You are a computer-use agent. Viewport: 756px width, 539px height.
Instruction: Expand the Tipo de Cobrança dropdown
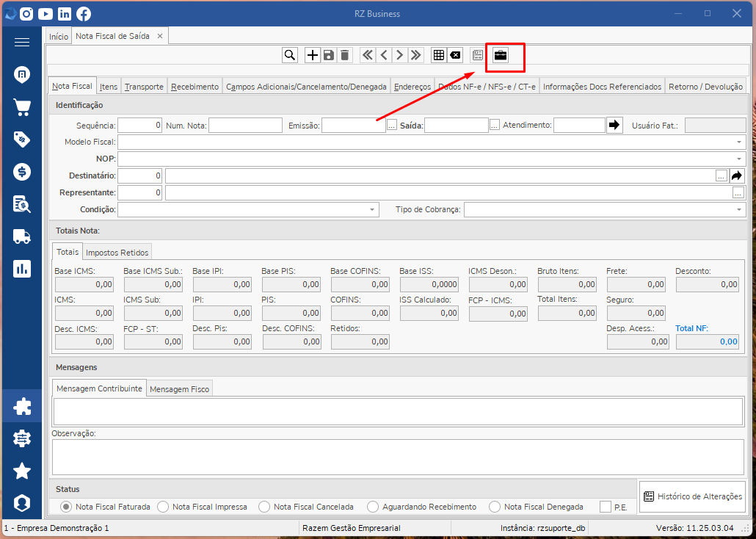[x=739, y=209]
